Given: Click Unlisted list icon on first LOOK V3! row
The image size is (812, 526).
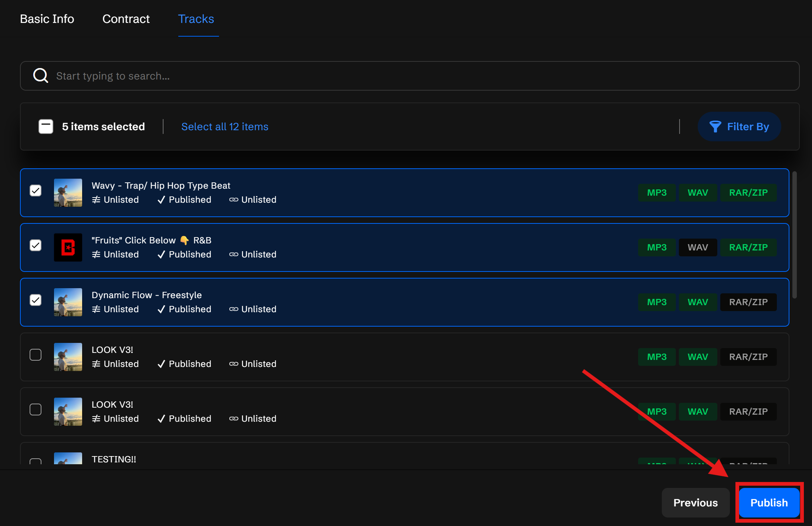Looking at the screenshot, I should point(96,364).
